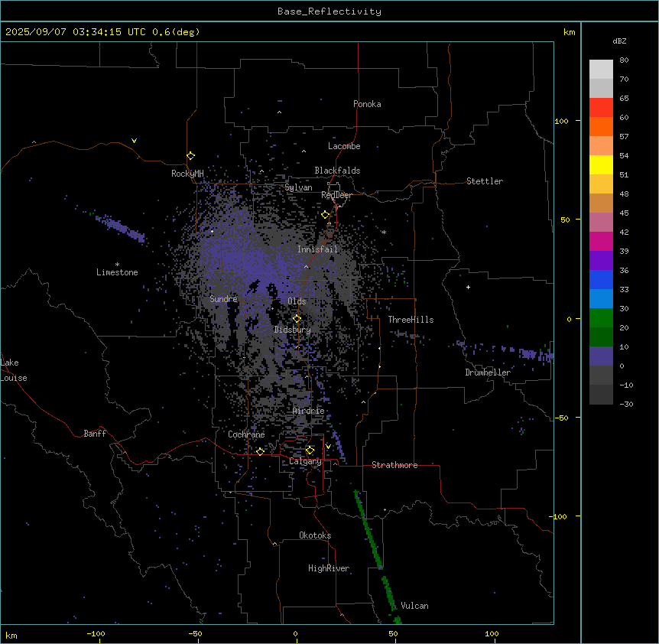Select the red 65 dBZ color band
Image resolution: width=659 pixels, height=644 pixels.
[601, 107]
